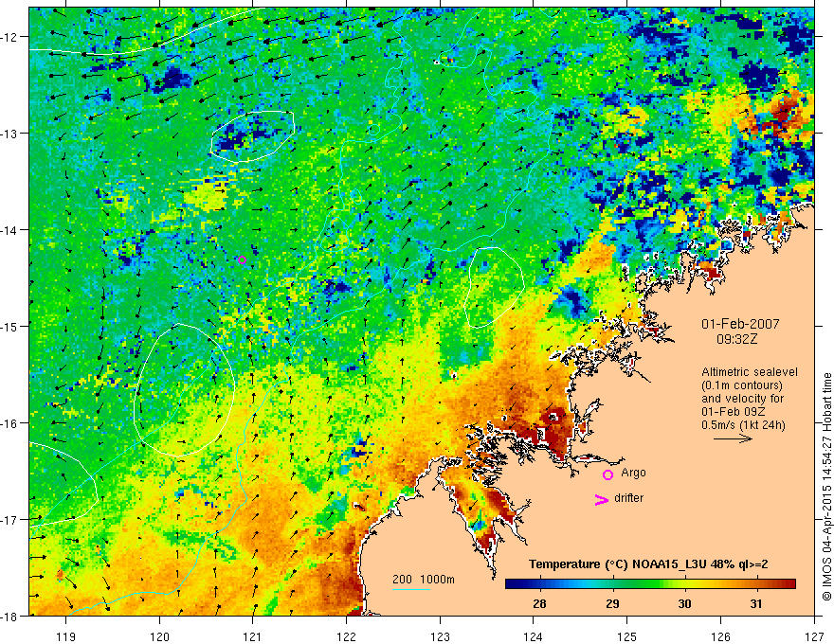Click the '119' longitude axis label

[x=66, y=636]
